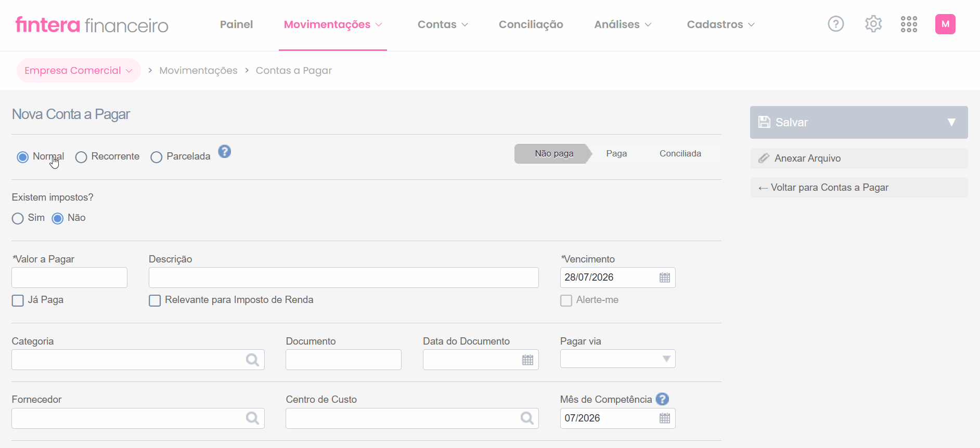Choose Não for Existem impostos
This screenshot has height=448, width=980.
point(58,218)
